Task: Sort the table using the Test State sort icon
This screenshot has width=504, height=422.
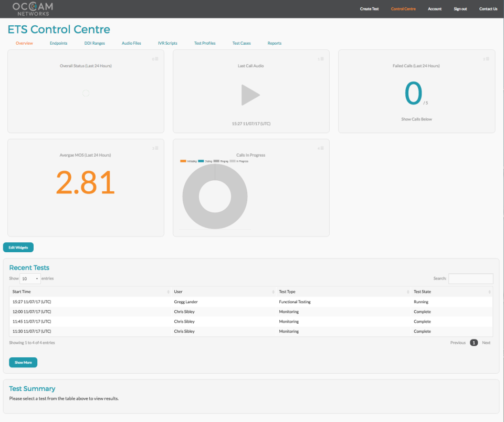Action: (488, 291)
